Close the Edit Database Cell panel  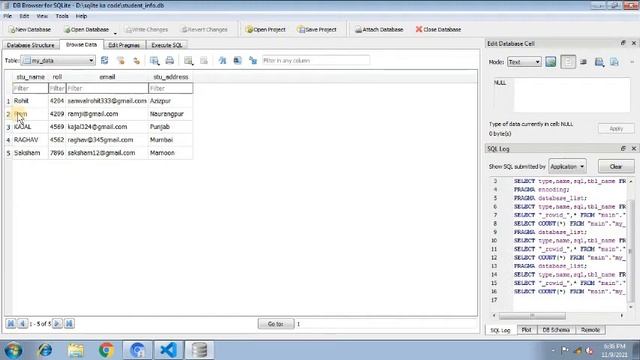[634, 43]
